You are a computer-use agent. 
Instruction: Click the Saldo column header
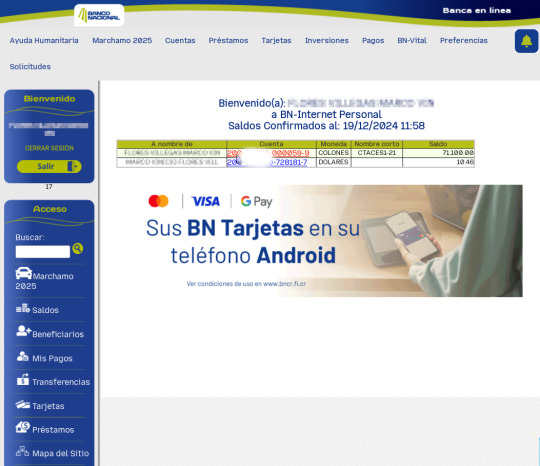click(438, 144)
